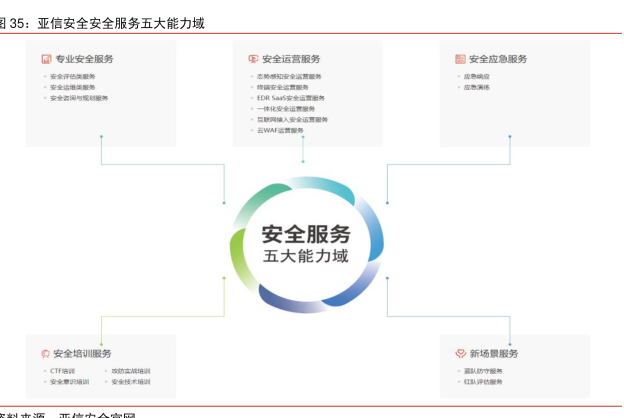Open the CTF培训 link

click(x=63, y=371)
